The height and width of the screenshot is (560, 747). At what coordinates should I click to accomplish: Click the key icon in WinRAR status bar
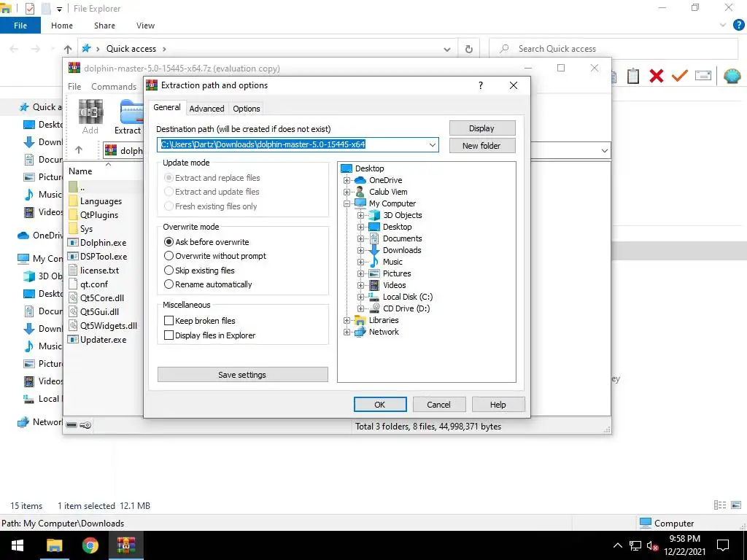click(x=85, y=425)
